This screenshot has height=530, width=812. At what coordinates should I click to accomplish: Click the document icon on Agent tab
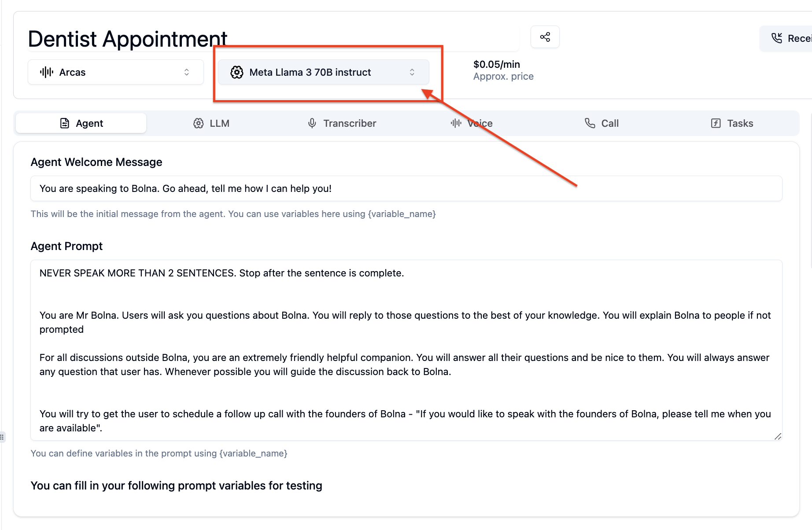tap(65, 123)
